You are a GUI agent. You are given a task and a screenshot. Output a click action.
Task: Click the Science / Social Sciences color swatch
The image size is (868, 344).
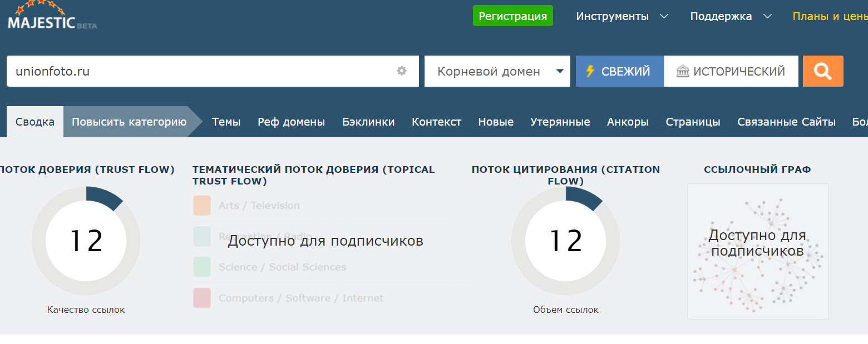pos(201,267)
